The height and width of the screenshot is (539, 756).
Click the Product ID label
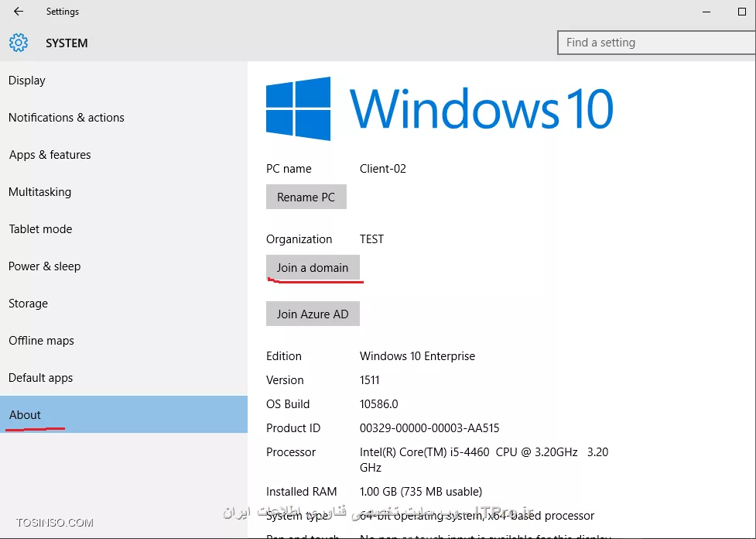tap(293, 428)
